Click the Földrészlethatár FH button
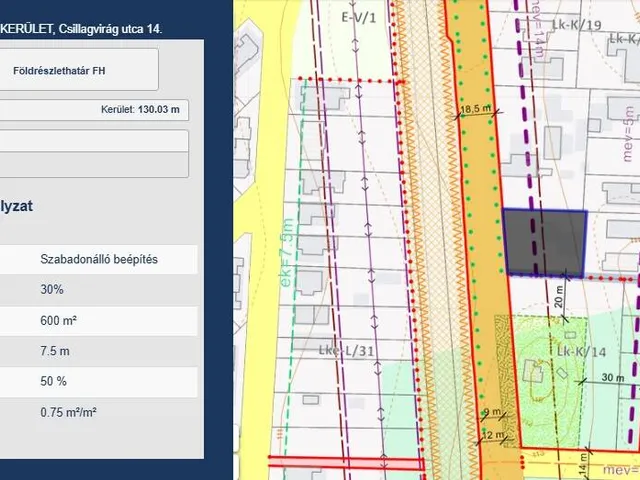640x480 pixels. tap(78, 70)
